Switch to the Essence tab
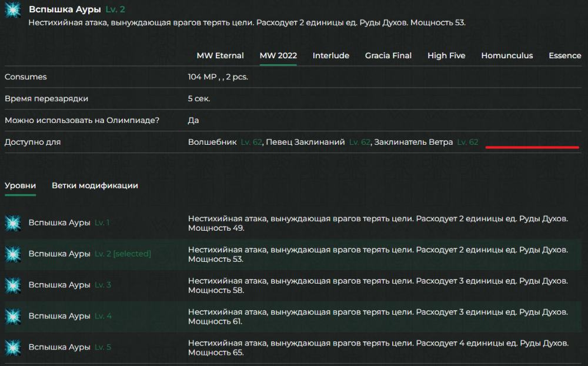This screenshot has height=366, width=588. point(564,56)
